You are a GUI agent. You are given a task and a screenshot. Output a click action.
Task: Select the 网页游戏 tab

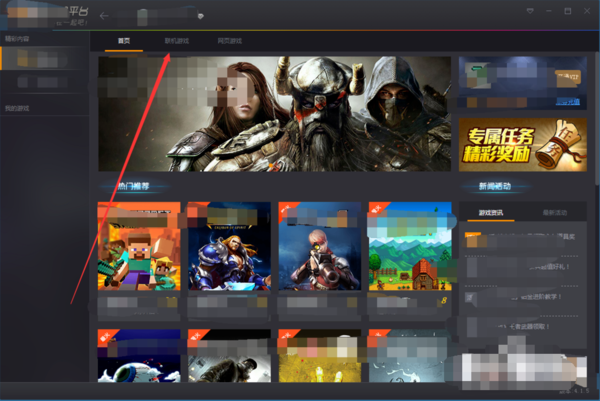229,41
